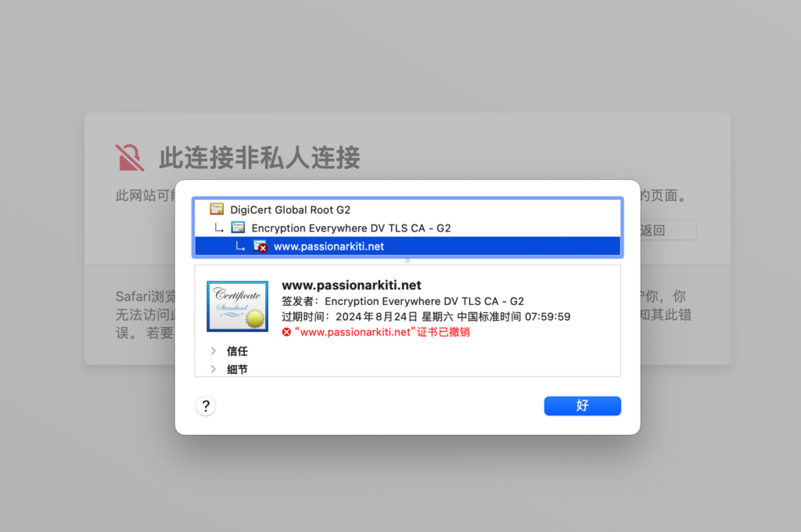The width and height of the screenshot is (801, 532).
Task: Click the 信任 section label
Action: (237, 351)
